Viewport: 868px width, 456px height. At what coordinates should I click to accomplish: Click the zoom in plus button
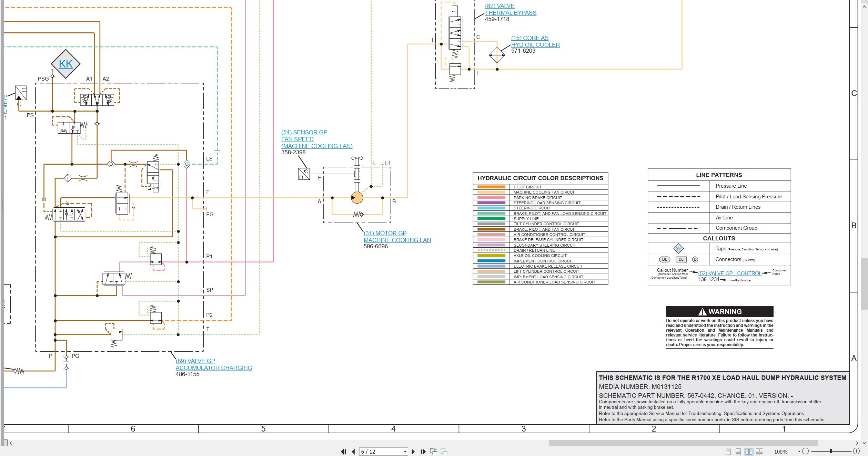(856, 451)
